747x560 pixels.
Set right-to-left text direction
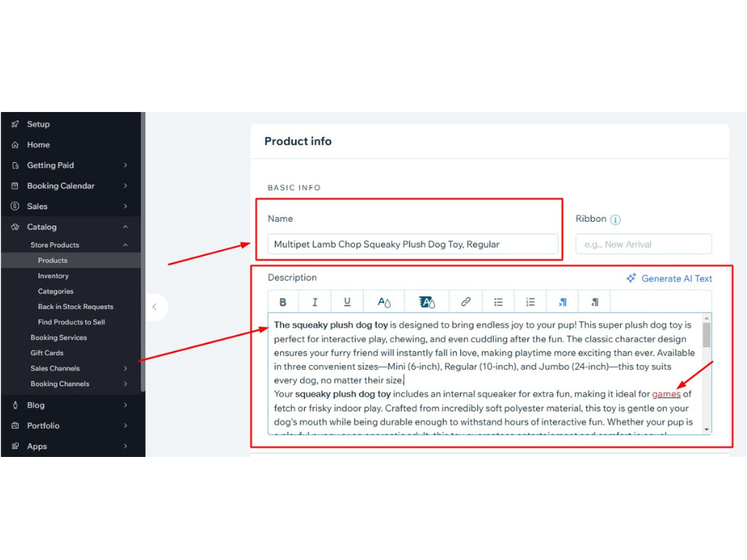coord(595,302)
